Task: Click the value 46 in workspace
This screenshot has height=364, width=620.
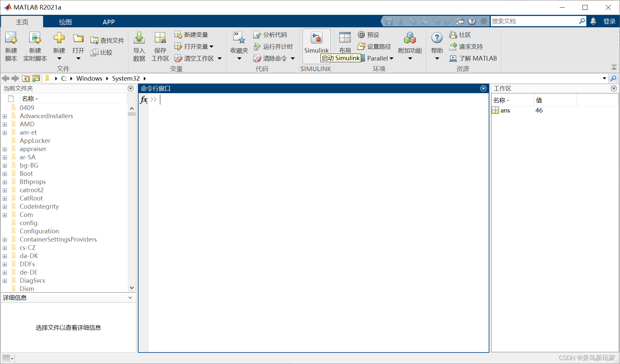Action: pos(539,110)
